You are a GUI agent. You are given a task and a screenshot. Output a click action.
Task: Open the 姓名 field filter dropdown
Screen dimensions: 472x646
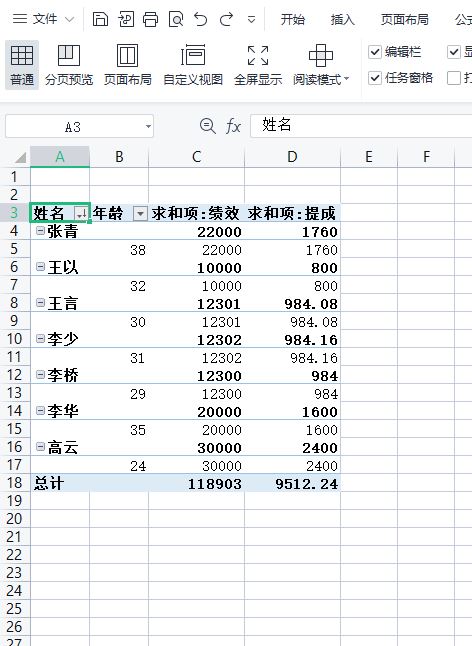[82, 213]
